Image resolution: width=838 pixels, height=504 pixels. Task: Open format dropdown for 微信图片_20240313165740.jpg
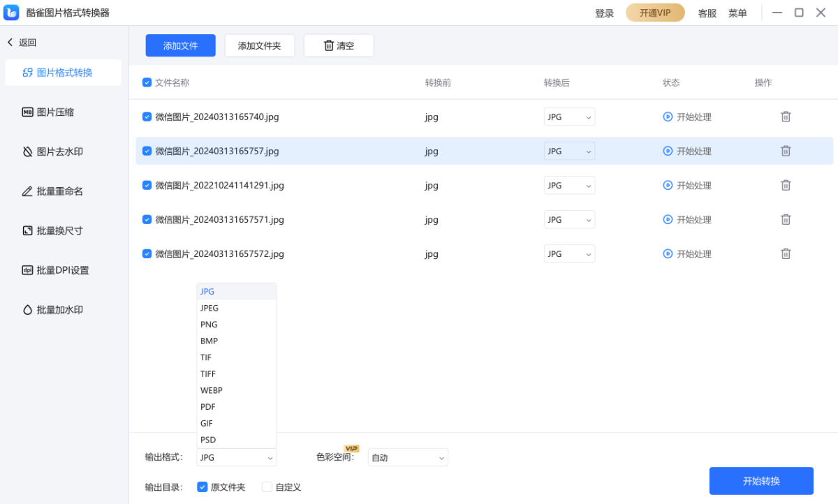click(x=569, y=117)
